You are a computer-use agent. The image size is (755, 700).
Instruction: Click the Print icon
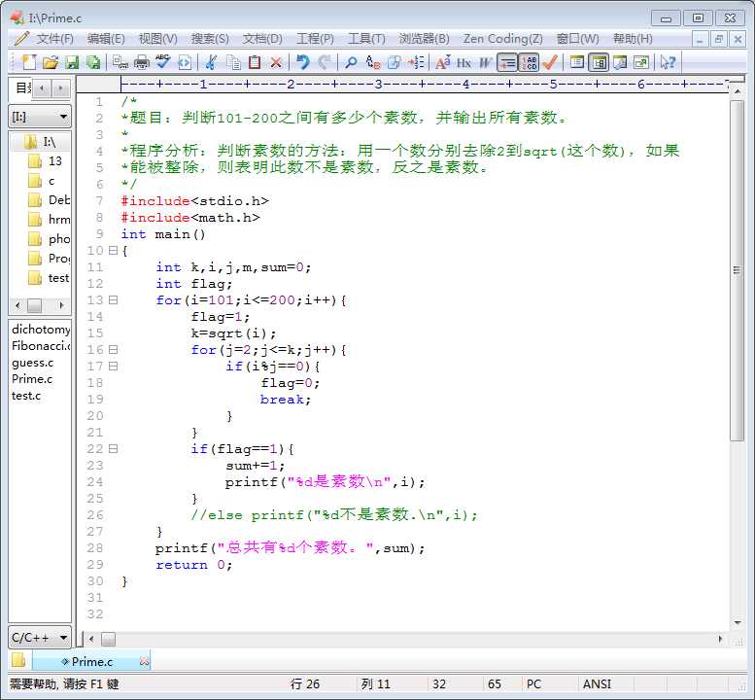click(142, 62)
